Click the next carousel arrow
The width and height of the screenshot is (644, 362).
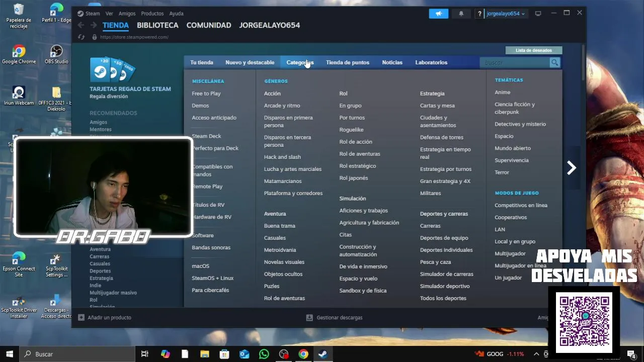[x=571, y=168]
